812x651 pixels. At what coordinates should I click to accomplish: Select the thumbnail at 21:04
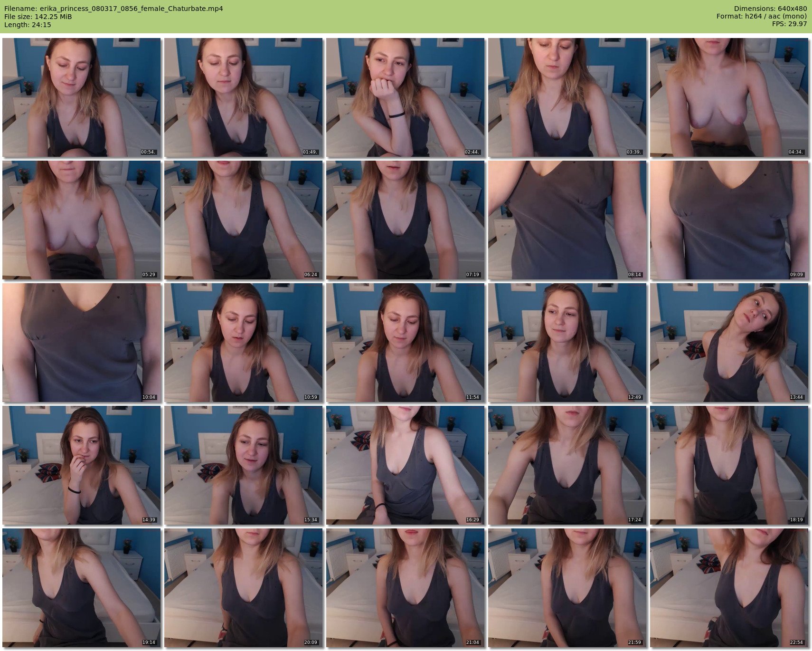(x=406, y=588)
